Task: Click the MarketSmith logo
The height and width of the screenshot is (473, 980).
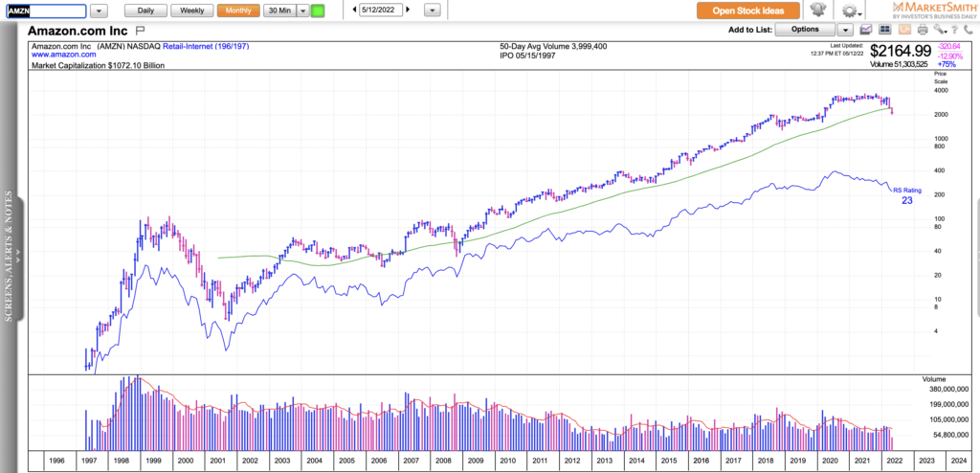Action: pyautogui.click(x=935, y=10)
